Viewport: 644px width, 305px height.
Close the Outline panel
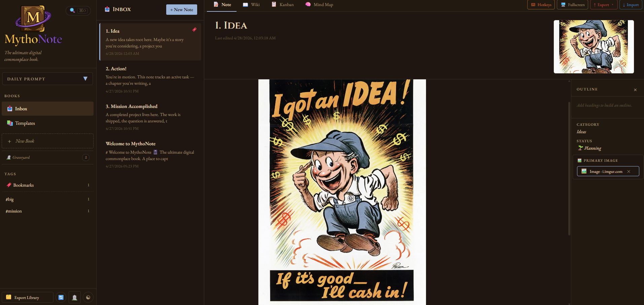[x=635, y=90]
